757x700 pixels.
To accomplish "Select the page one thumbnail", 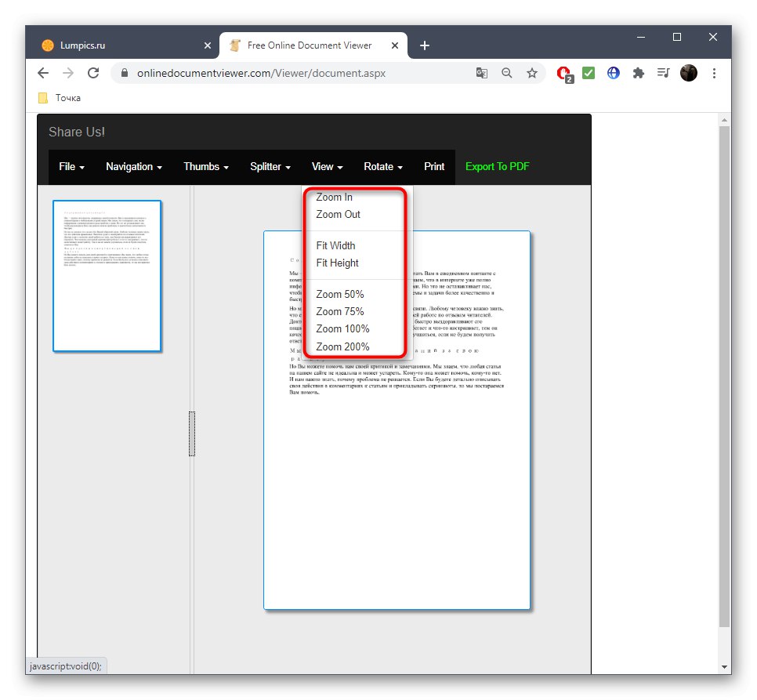I will (x=107, y=276).
